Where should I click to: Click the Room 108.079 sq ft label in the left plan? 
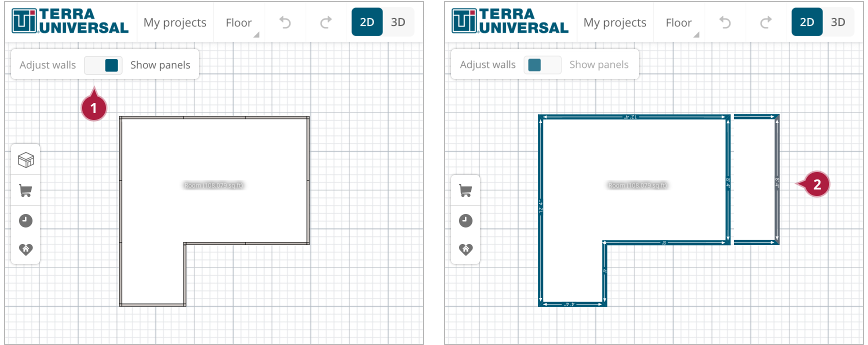coord(213,185)
